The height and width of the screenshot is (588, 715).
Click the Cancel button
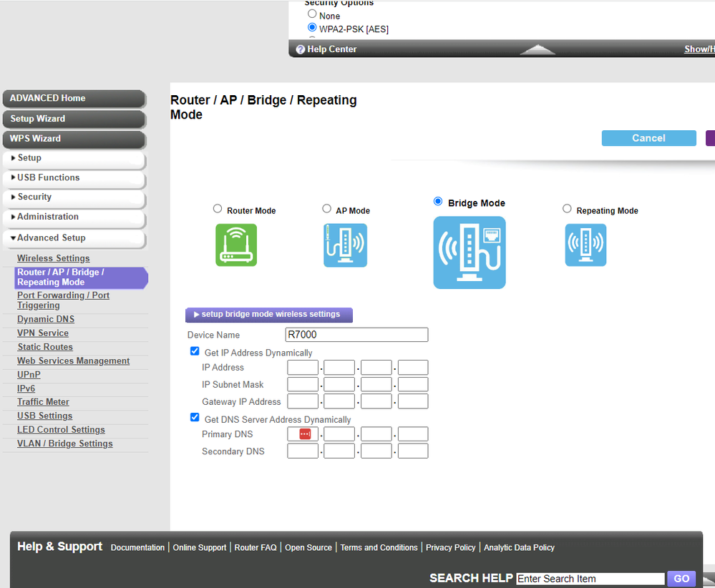pos(648,137)
